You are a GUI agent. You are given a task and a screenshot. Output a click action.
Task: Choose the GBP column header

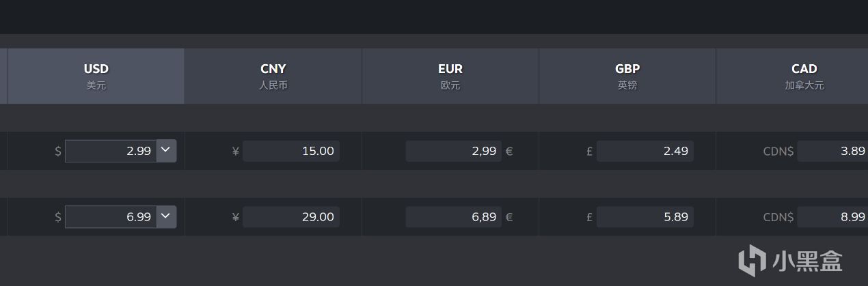point(627,76)
